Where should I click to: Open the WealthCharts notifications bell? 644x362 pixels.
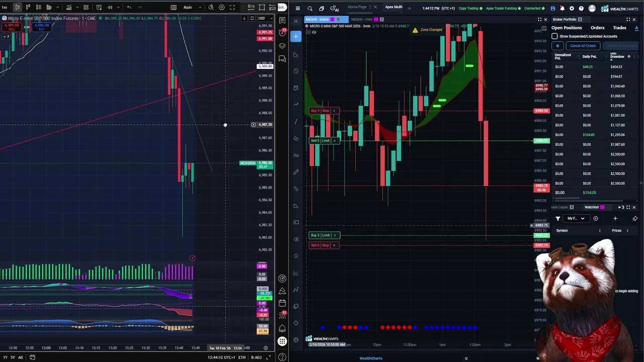562,9
